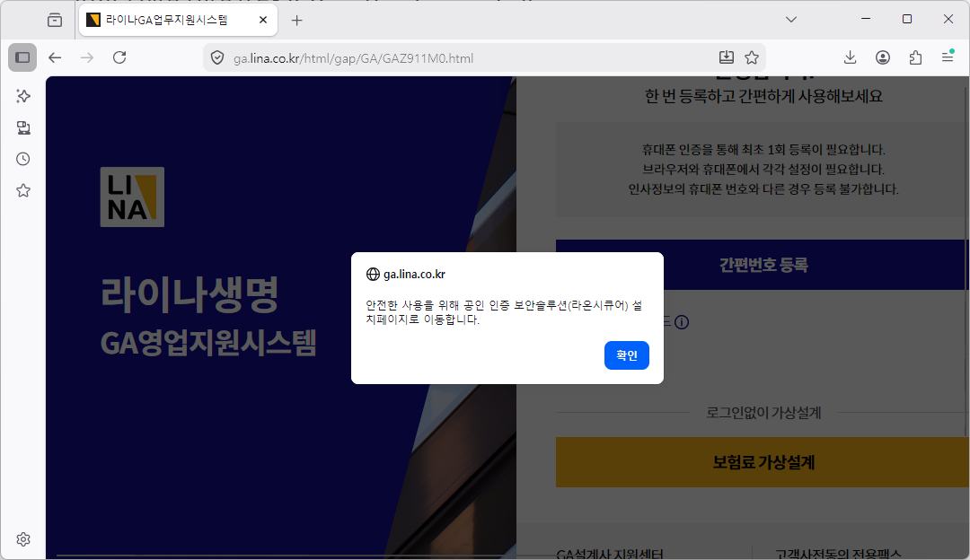Click the info circle icon behind the dialog
970x560 pixels.
click(682, 322)
